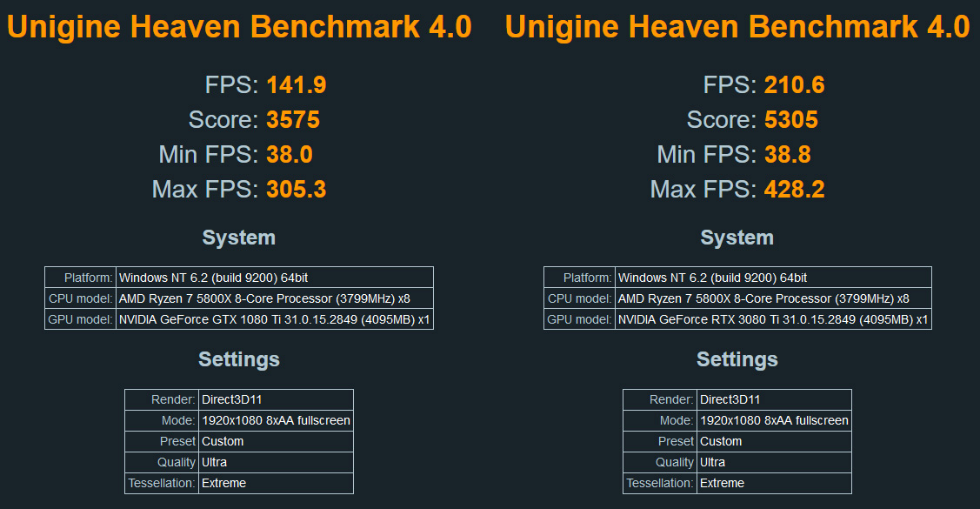The height and width of the screenshot is (509, 980).
Task: Click the right Direct3D11 render cell
Action: point(774,399)
